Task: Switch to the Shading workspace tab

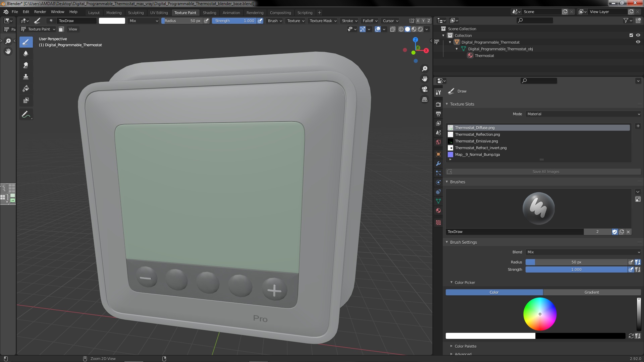Action: click(209, 13)
